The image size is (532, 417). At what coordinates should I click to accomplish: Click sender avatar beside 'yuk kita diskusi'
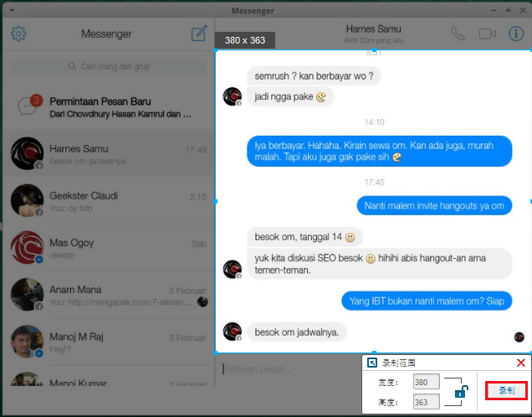(x=233, y=270)
